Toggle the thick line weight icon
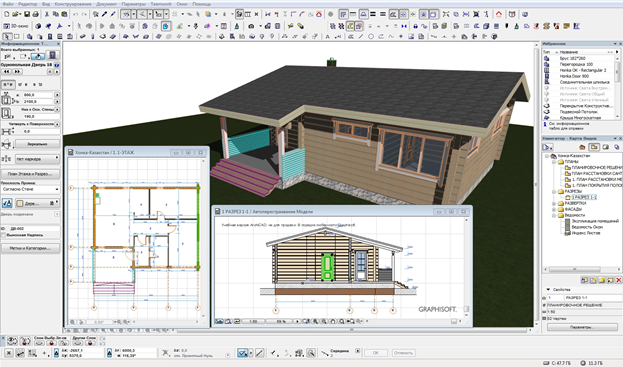The height and width of the screenshot is (367, 623). click(x=373, y=14)
